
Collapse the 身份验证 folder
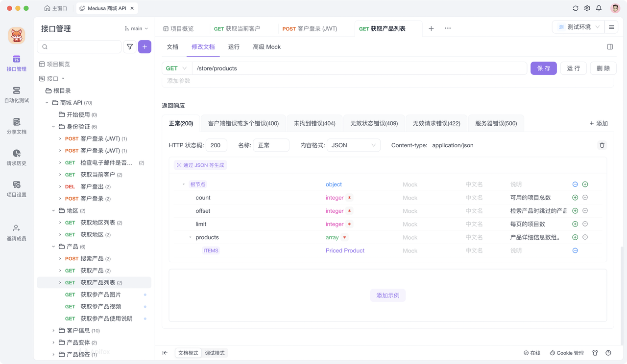[54, 127]
